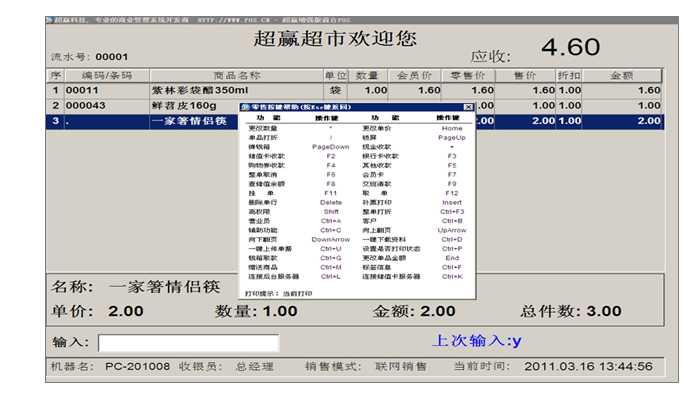Click the 金额 column header
700x399 pixels.
[x=621, y=75]
